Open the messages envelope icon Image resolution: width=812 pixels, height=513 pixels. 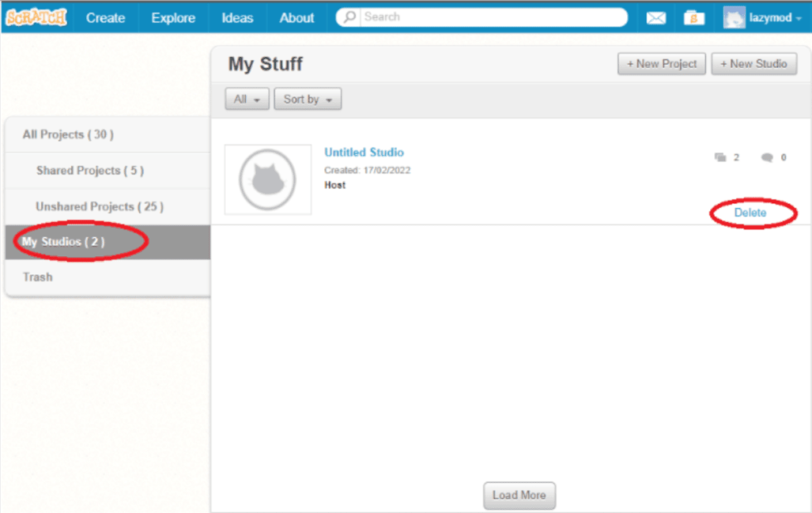[655, 17]
